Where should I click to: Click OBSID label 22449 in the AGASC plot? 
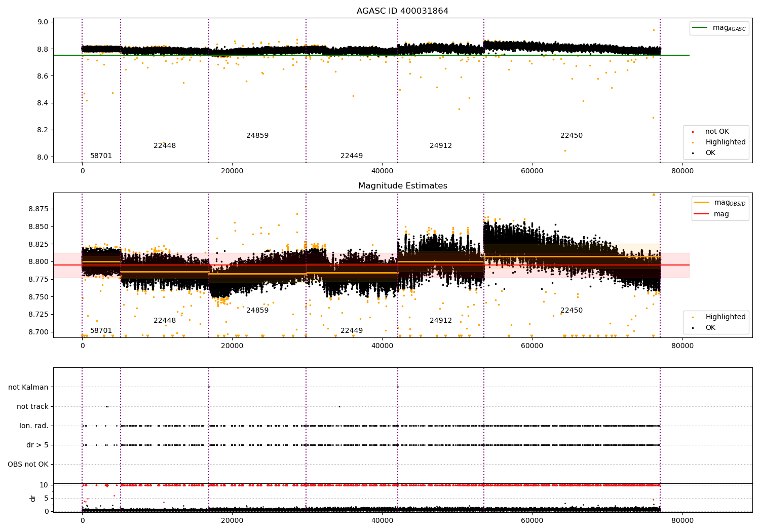[x=352, y=156]
